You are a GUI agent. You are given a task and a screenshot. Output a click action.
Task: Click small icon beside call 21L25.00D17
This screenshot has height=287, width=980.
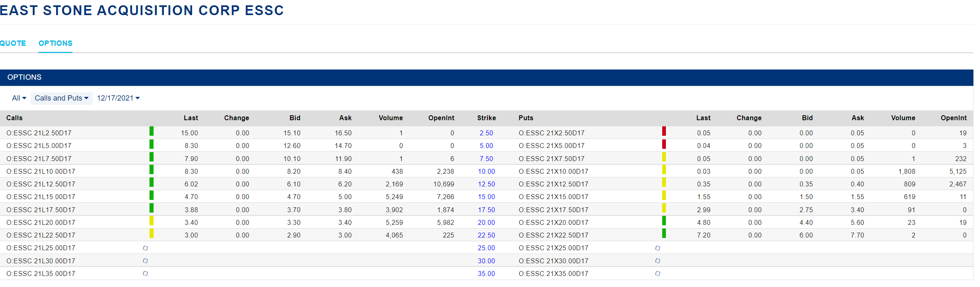point(145,248)
